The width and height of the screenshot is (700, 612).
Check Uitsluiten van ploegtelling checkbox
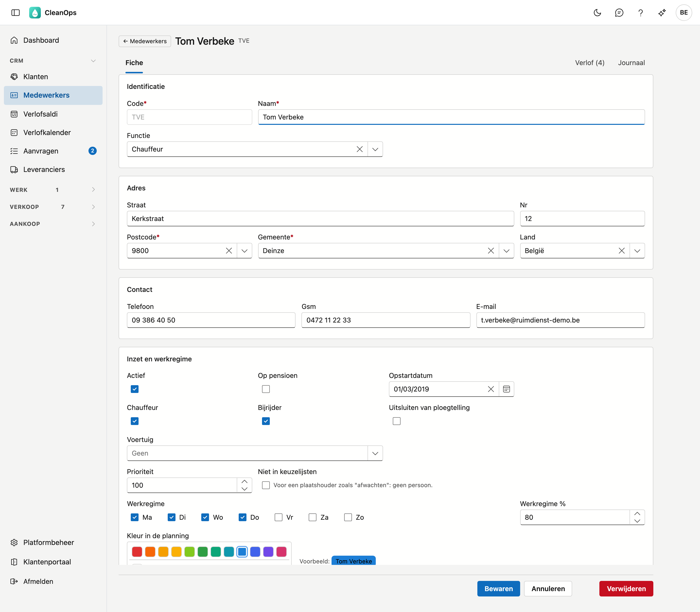click(x=396, y=421)
